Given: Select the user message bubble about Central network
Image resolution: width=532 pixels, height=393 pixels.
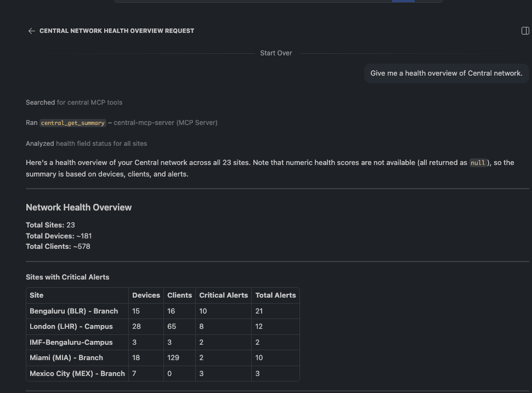Looking at the screenshot, I should pyautogui.click(x=446, y=73).
